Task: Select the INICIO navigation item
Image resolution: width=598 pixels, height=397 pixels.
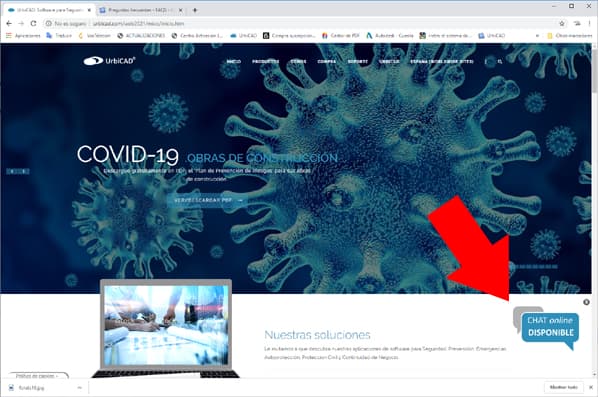Action: pyautogui.click(x=233, y=61)
